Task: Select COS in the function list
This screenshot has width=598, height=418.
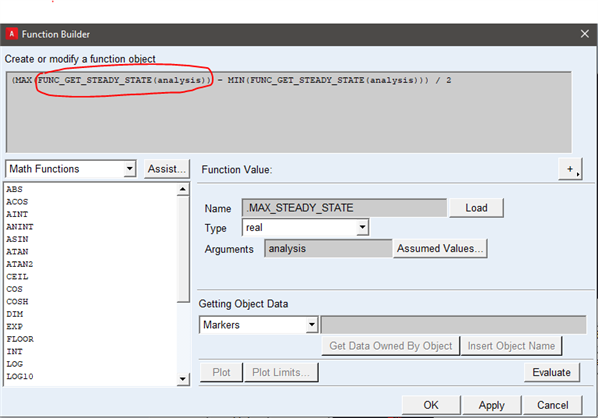Action: [14, 289]
